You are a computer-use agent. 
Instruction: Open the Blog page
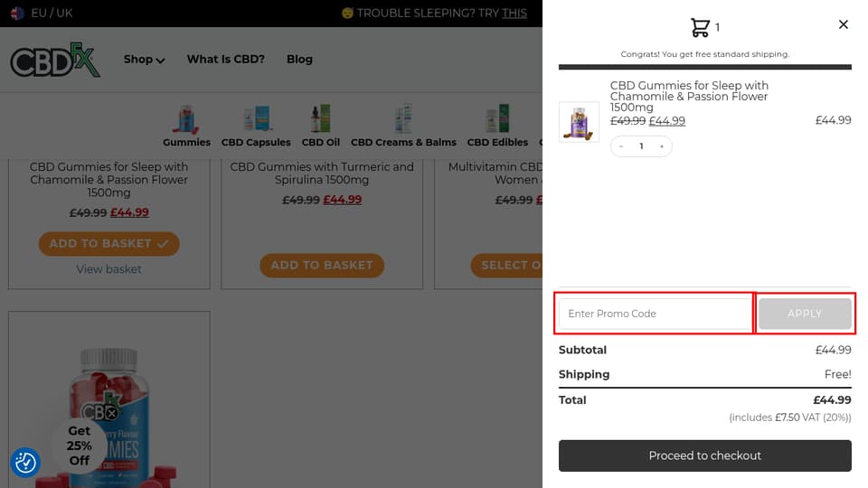pyautogui.click(x=299, y=60)
